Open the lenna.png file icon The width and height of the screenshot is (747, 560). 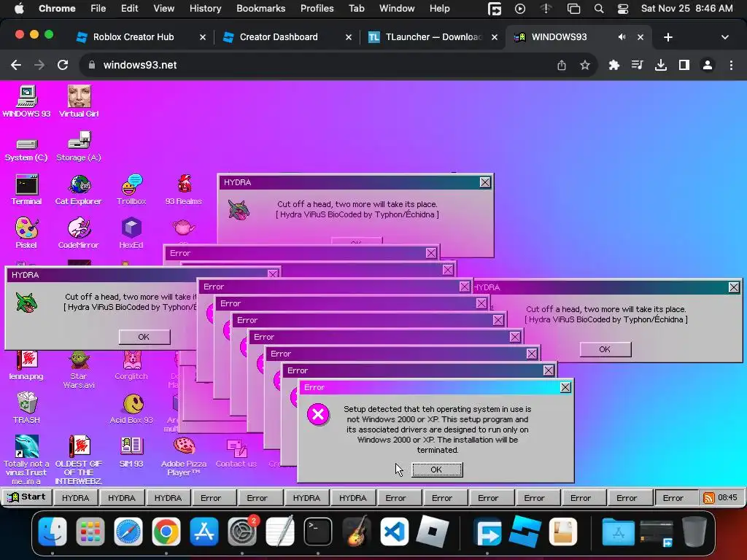point(26,365)
